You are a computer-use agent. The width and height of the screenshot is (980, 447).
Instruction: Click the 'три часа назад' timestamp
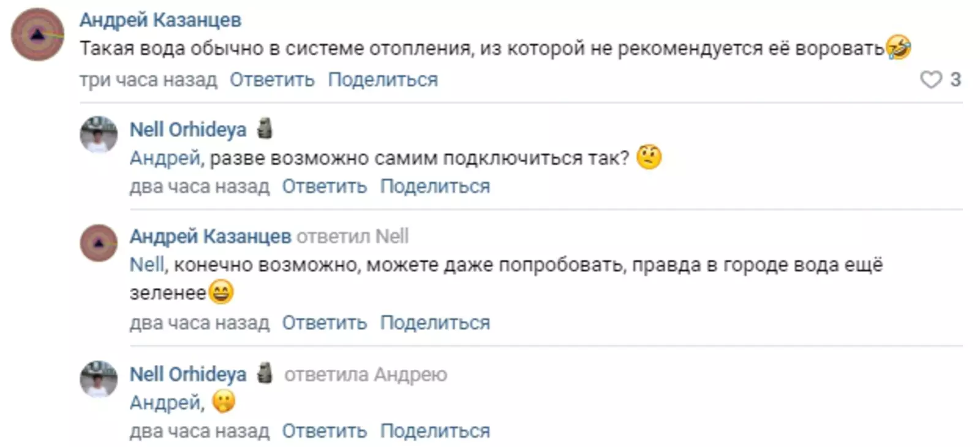tap(148, 80)
